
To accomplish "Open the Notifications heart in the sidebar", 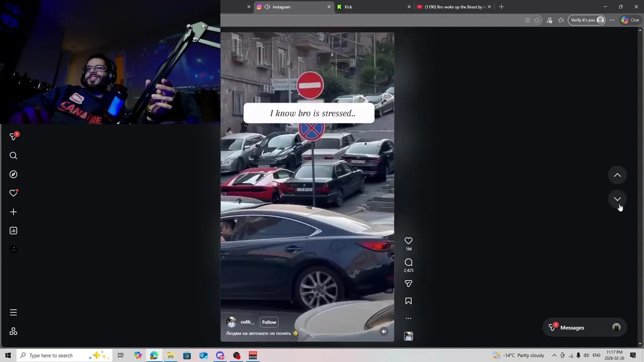I will point(14,193).
